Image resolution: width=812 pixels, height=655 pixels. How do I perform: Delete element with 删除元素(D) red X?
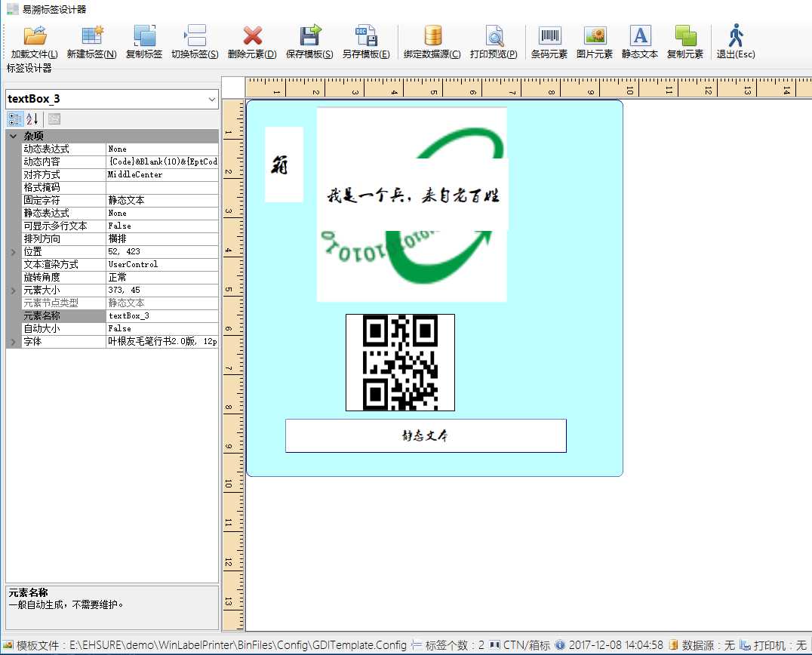coord(252,42)
